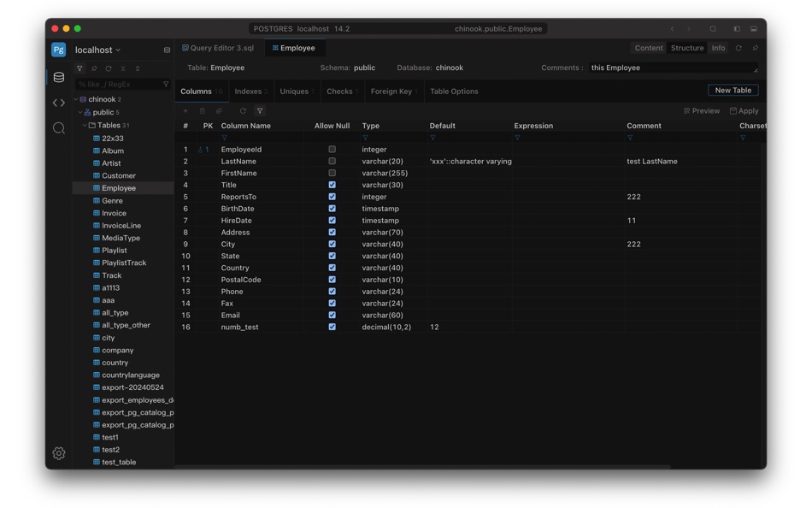The width and height of the screenshot is (812, 508).
Task: Expand all items in sidebar tree
Action: click(x=138, y=68)
